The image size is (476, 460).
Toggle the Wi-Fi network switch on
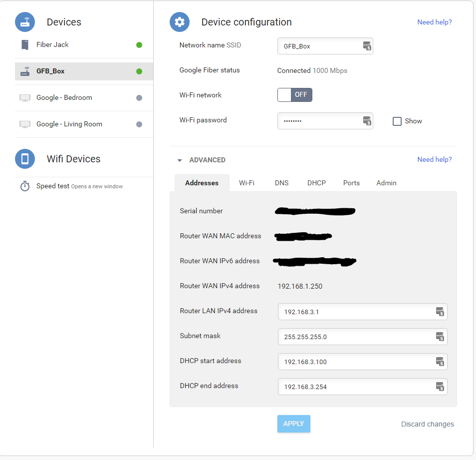click(295, 95)
